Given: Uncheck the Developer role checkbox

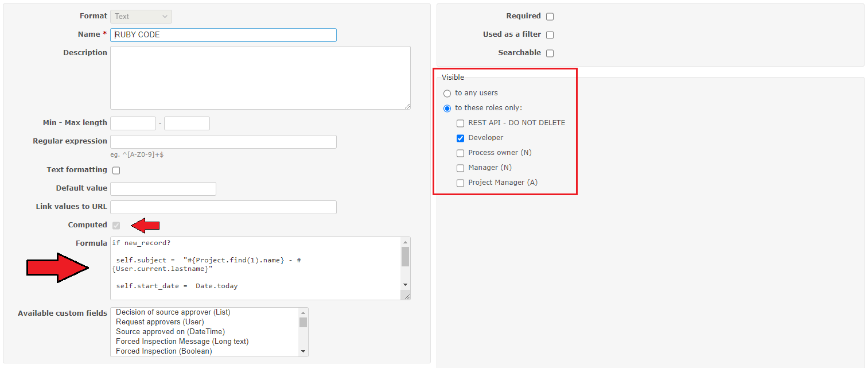Looking at the screenshot, I should point(460,138).
